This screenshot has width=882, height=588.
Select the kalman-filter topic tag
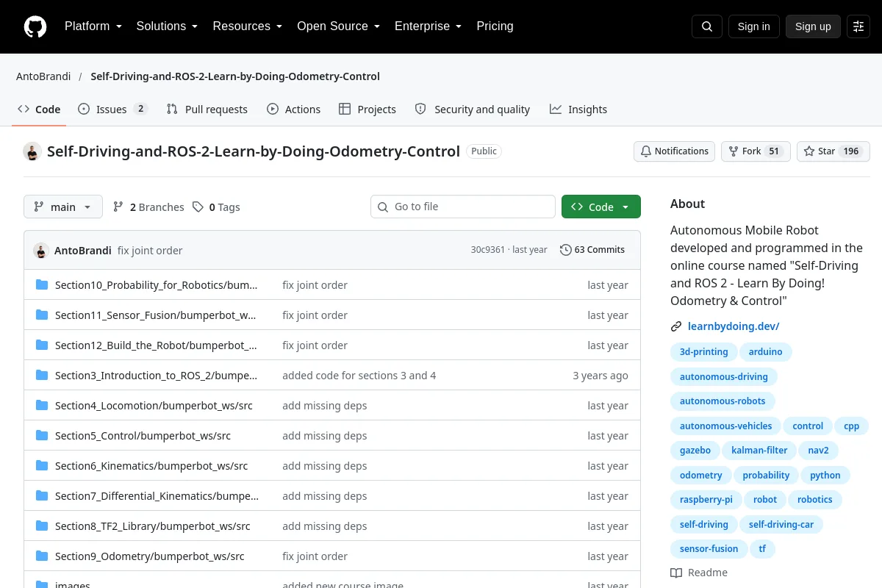pos(759,451)
